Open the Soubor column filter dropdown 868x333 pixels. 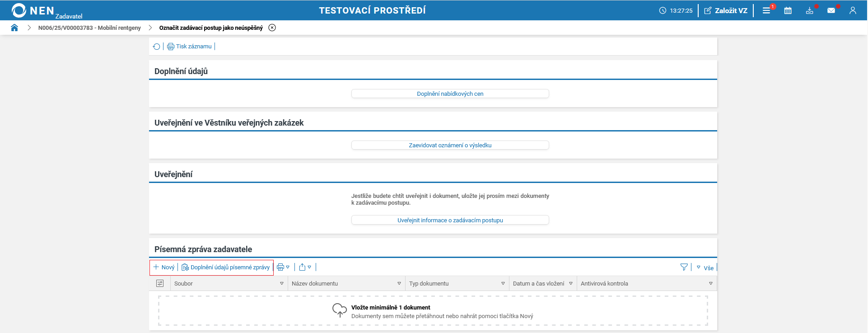click(x=282, y=283)
